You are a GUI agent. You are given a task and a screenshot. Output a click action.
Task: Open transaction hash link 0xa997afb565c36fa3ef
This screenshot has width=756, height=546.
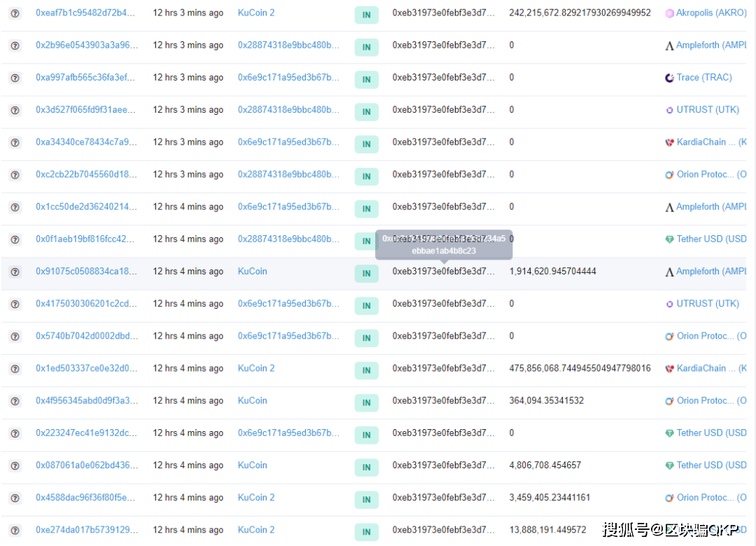click(85, 78)
